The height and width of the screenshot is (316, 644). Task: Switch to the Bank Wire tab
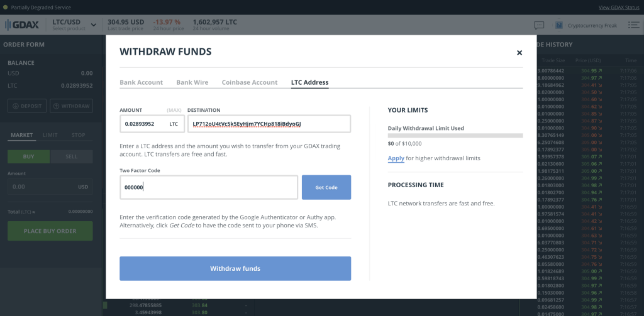coord(192,82)
